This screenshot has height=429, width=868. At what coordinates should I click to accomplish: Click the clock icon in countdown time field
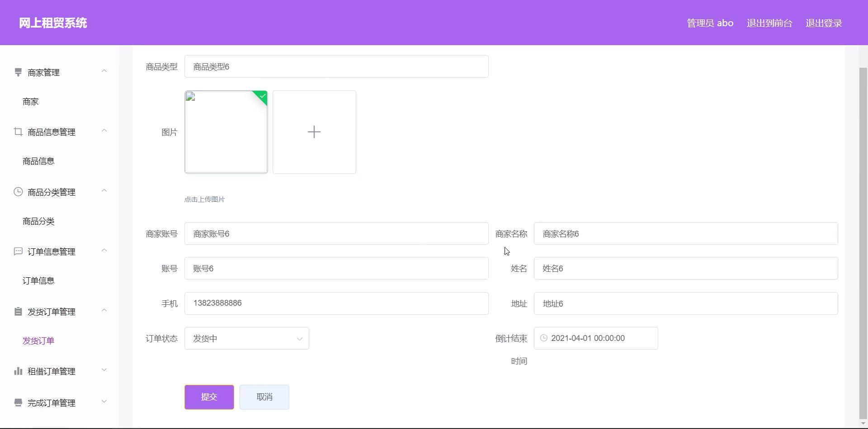click(544, 338)
